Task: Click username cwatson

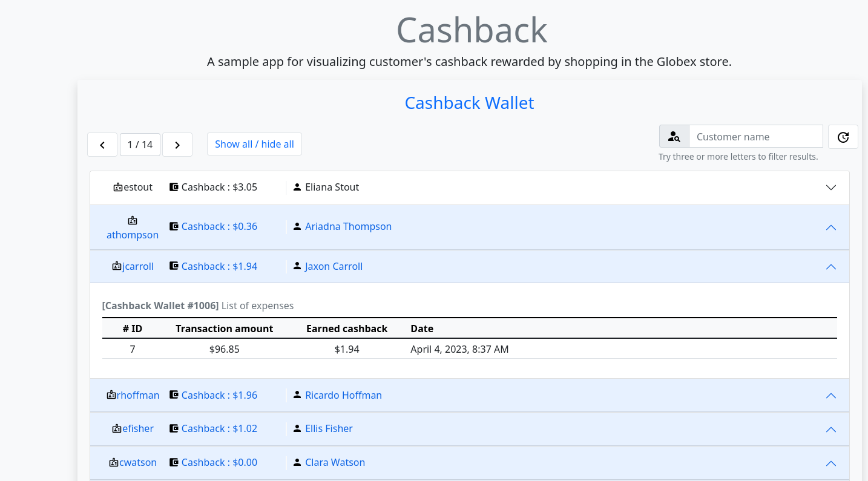Action: 138,462
